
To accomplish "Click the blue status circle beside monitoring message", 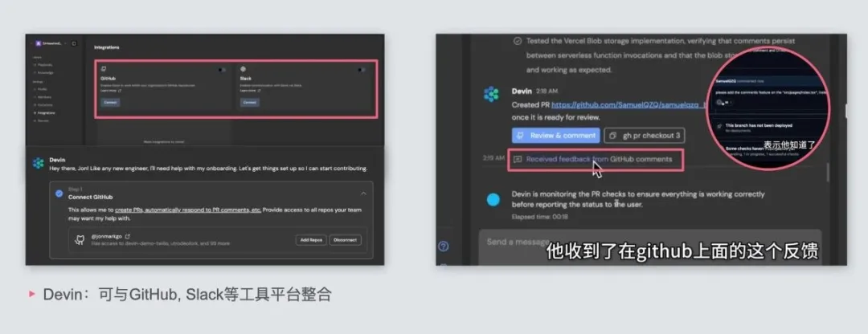I will (x=493, y=200).
